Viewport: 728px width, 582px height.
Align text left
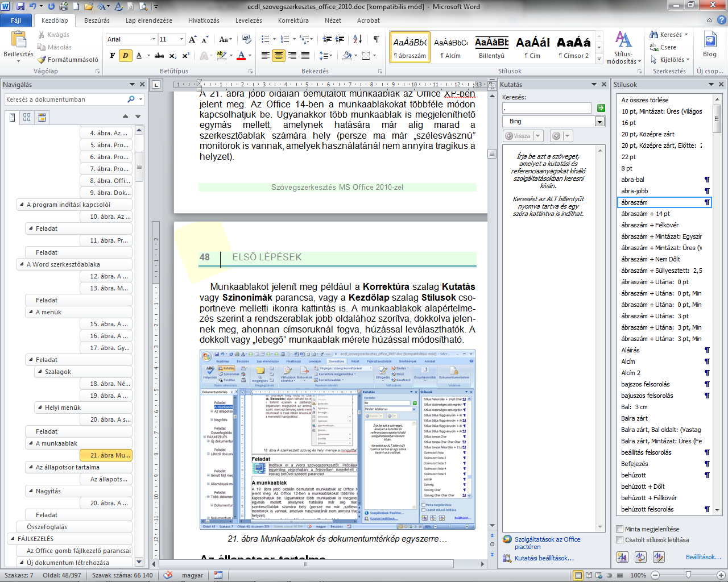point(265,56)
